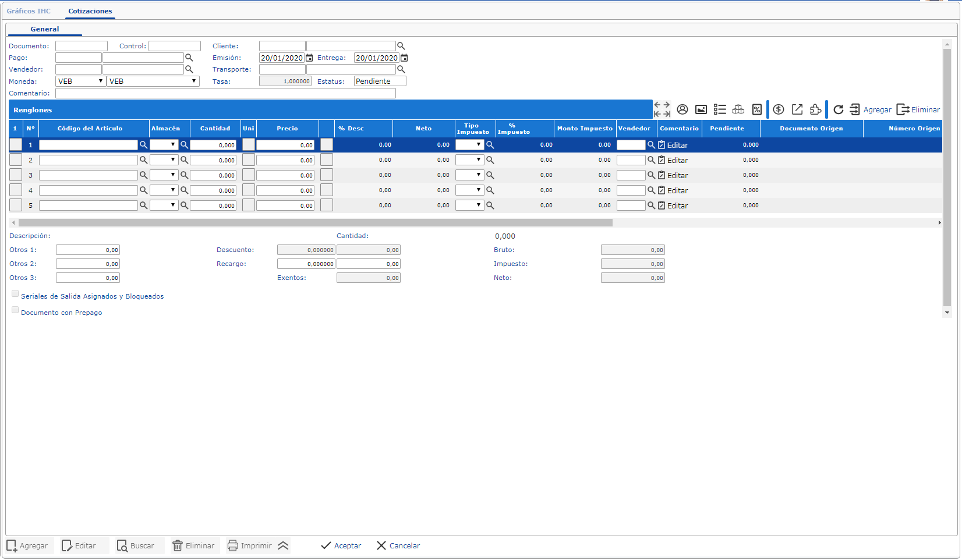
Task: Click the user profile icon in Renglones toolbar
Action: 682,109
